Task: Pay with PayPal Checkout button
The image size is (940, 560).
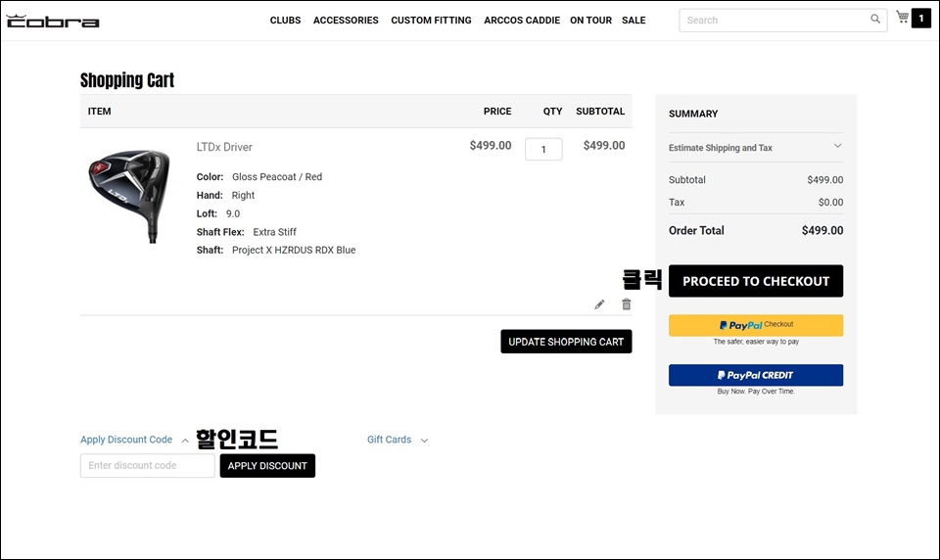Action: (x=755, y=325)
